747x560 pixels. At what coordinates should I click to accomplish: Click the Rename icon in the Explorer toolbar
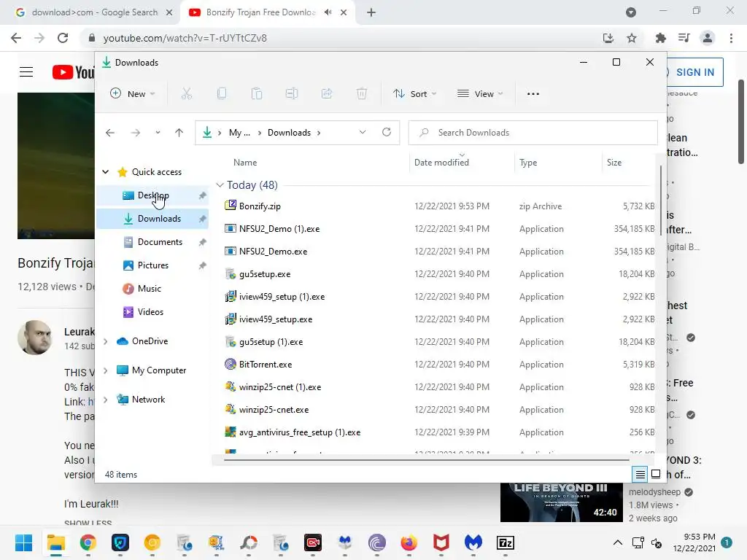point(292,94)
